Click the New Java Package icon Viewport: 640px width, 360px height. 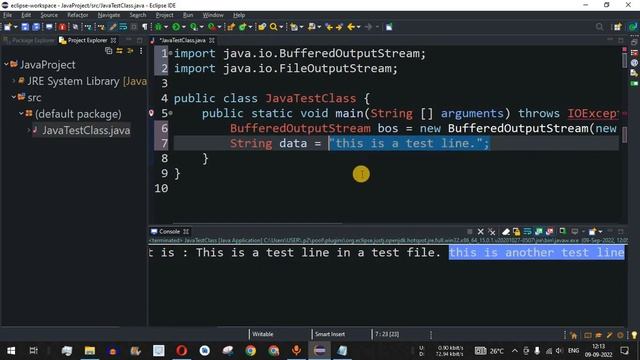(x=231, y=27)
